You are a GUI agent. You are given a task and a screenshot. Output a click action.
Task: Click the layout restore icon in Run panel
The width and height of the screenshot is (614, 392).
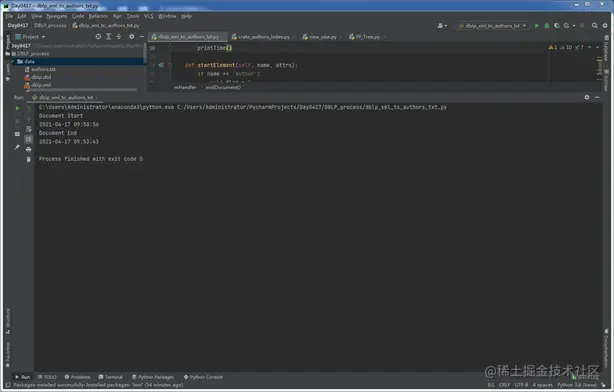point(17,134)
